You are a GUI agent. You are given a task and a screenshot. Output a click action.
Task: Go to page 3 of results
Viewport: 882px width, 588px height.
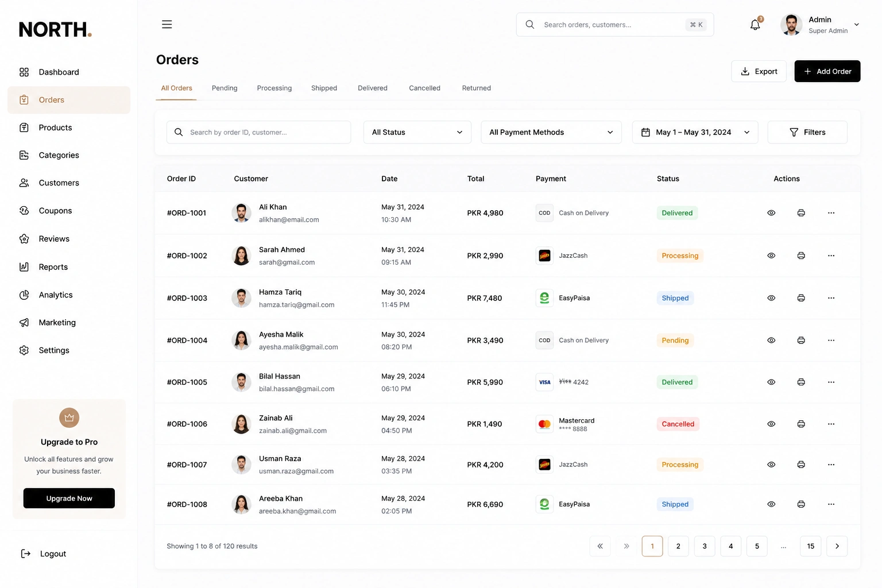(705, 546)
